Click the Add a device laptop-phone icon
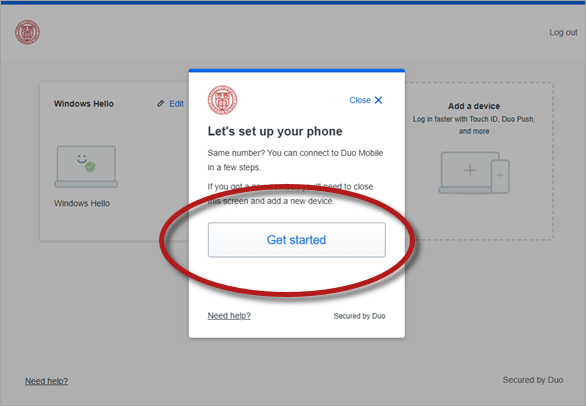 [474, 172]
